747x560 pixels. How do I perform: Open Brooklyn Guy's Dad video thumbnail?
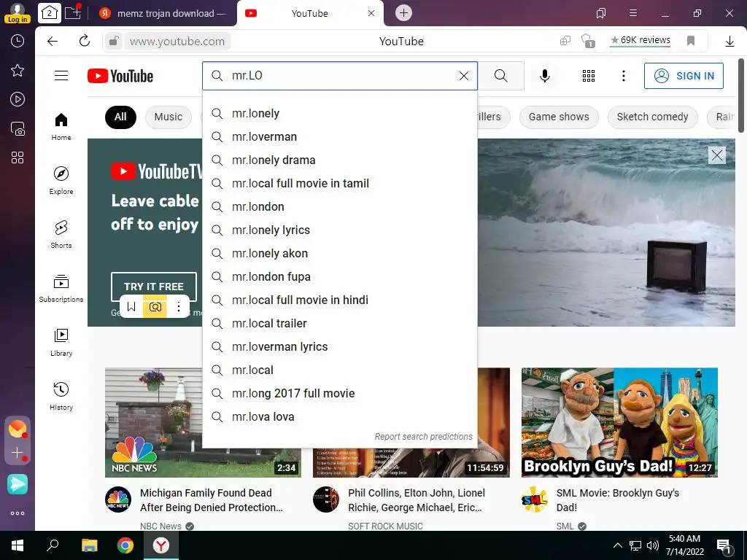pyautogui.click(x=619, y=422)
